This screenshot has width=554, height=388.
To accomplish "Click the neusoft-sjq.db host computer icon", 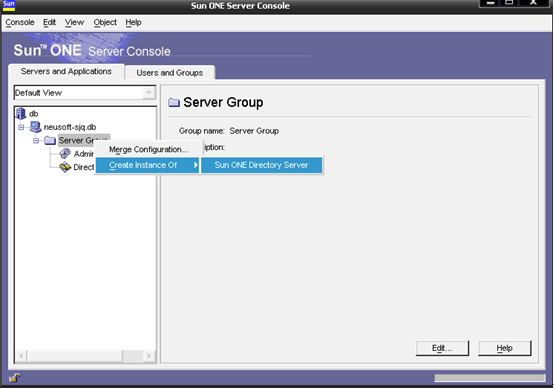I will pyautogui.click(x=35, y=127).
